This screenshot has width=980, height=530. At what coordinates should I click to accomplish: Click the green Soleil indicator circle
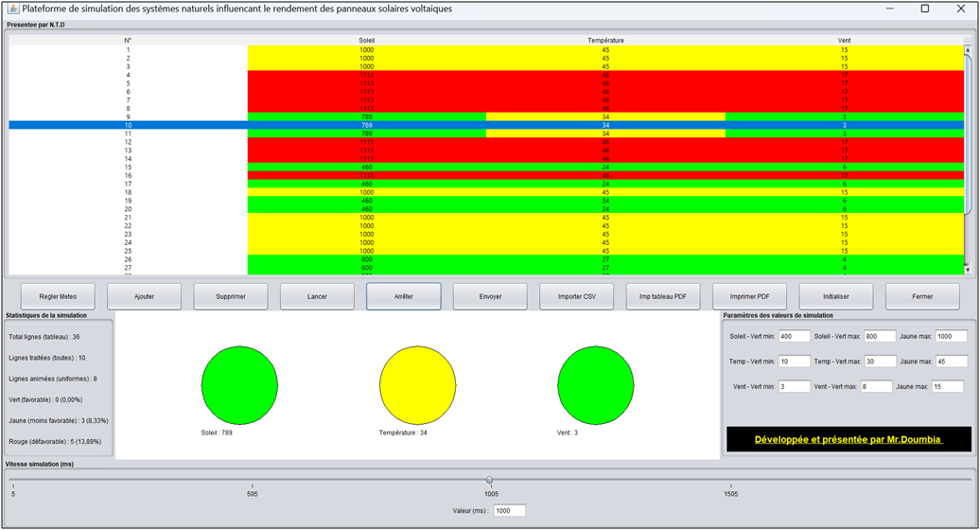239,385
